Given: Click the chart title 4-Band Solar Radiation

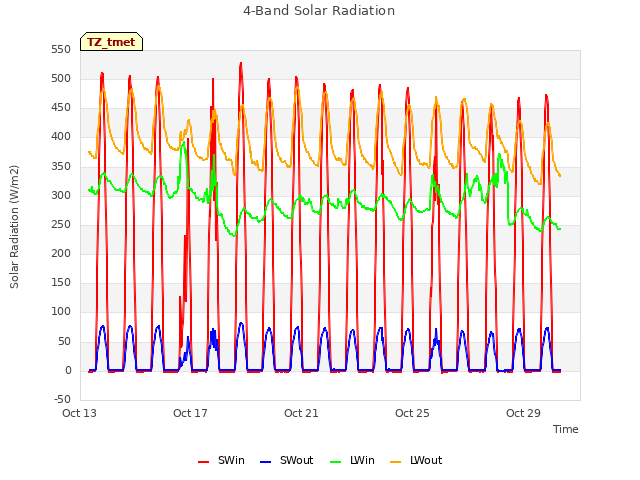Looking at the screenshot, I should pos(319,11).
